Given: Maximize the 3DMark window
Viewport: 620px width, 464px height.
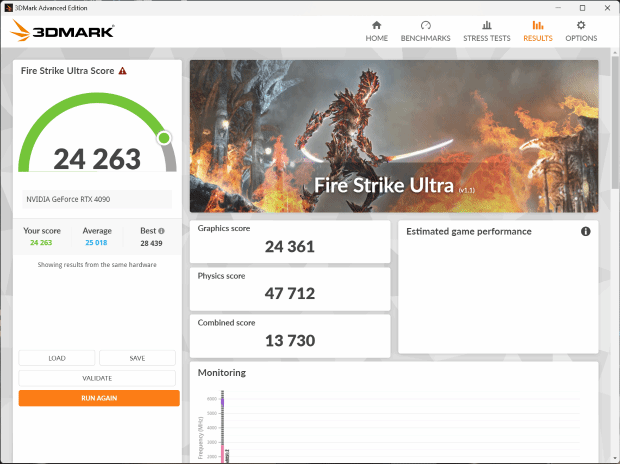Looking at the screenshot, I should 582,8.
